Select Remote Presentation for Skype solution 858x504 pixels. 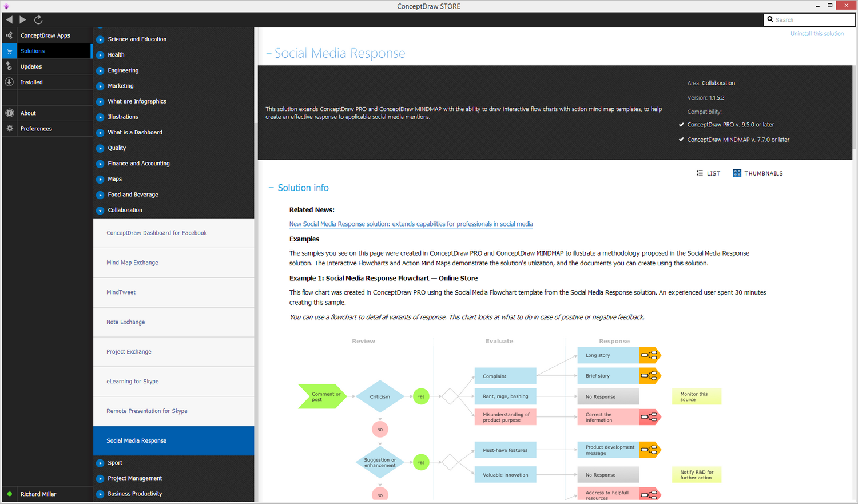tap(174, 411)
